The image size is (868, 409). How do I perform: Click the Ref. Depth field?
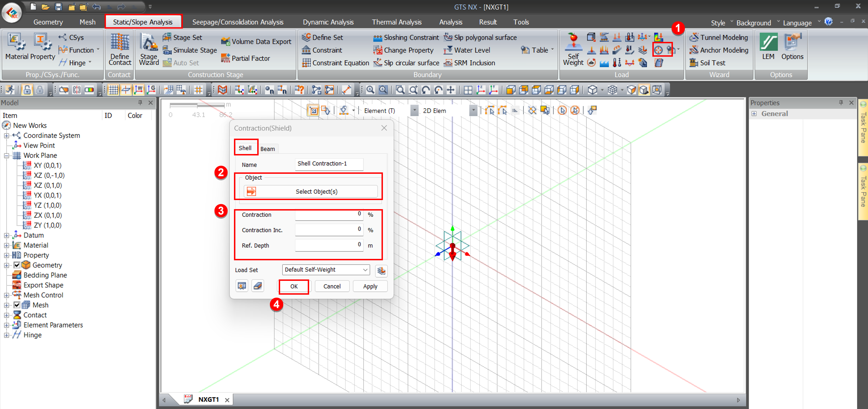(x=329, y=245)
